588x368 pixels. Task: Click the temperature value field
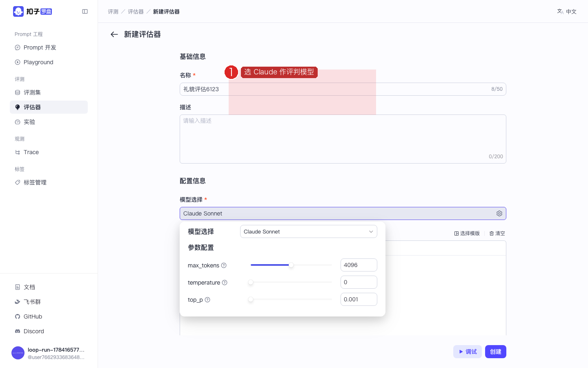pyautogui.click(x=359, y=282)
